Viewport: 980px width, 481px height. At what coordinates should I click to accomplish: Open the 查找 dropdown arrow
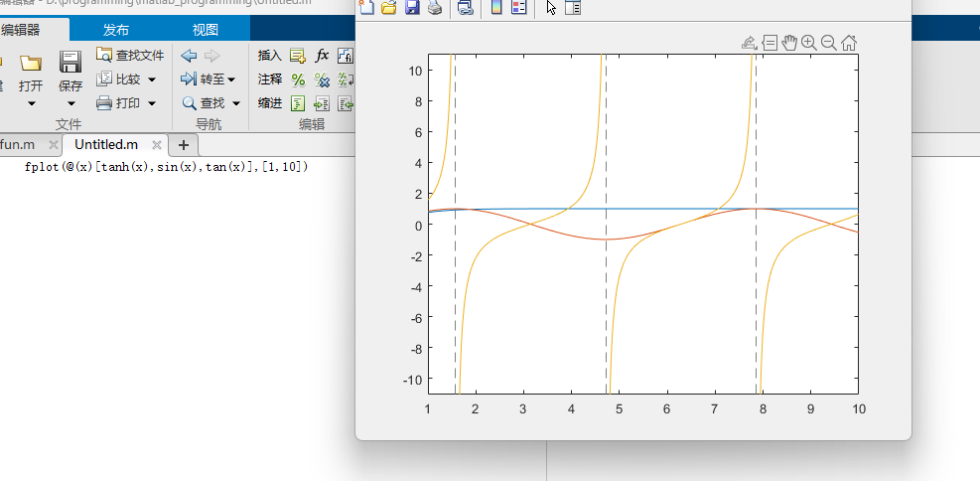(235, 103)
